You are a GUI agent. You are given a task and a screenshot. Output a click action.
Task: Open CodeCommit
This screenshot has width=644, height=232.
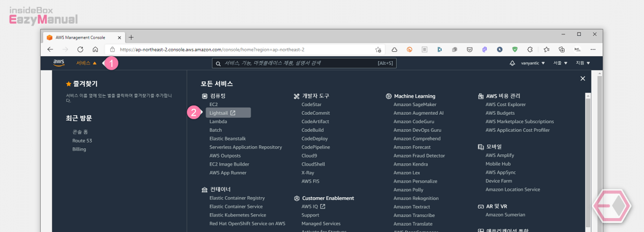coord(316,113)
